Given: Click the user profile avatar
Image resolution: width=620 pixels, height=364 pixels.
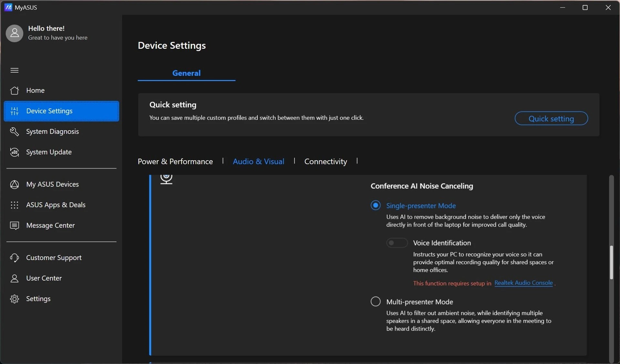Looking at the screenshot, I should click(15, 33).
